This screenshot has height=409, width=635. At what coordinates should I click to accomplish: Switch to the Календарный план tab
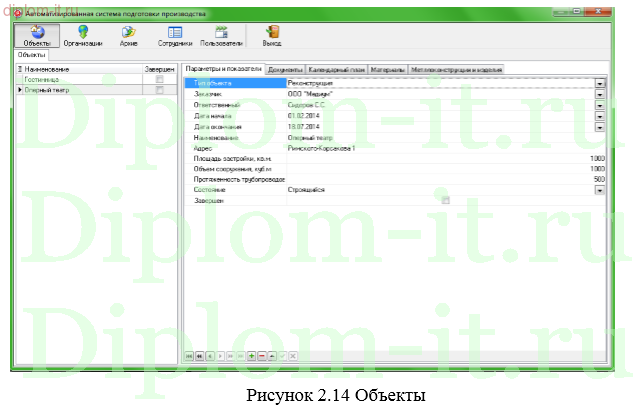click(337, 69)
